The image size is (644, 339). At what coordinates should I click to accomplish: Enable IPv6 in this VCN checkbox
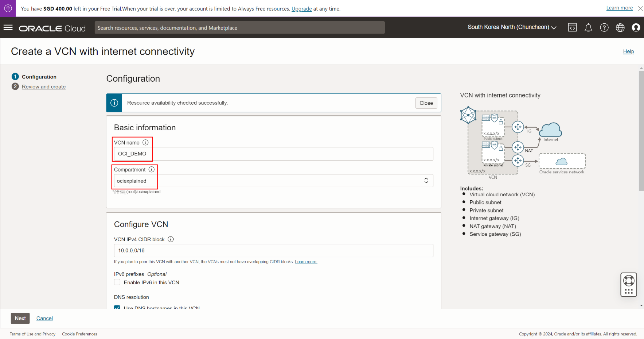pyautogui.click(x=117, y=282)
